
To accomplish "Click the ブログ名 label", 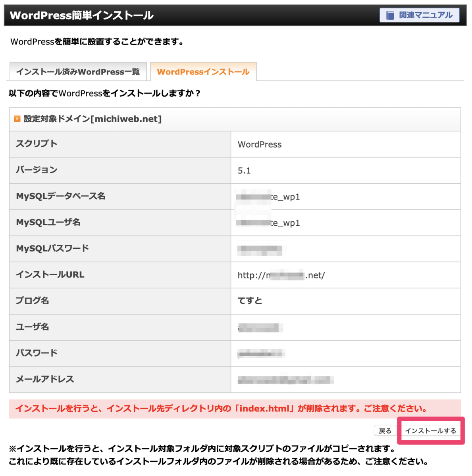I will [x=32, y=301].
